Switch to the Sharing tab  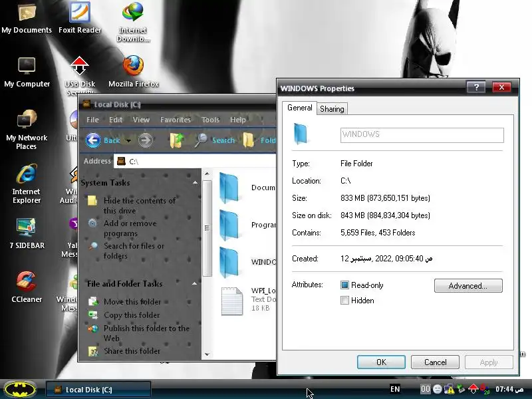[332, 109]
